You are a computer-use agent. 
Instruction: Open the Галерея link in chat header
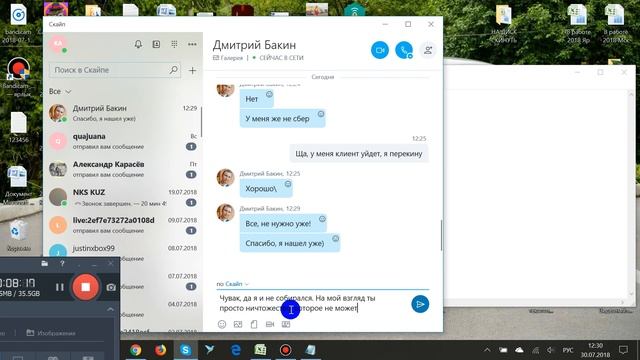click(228, 58)
